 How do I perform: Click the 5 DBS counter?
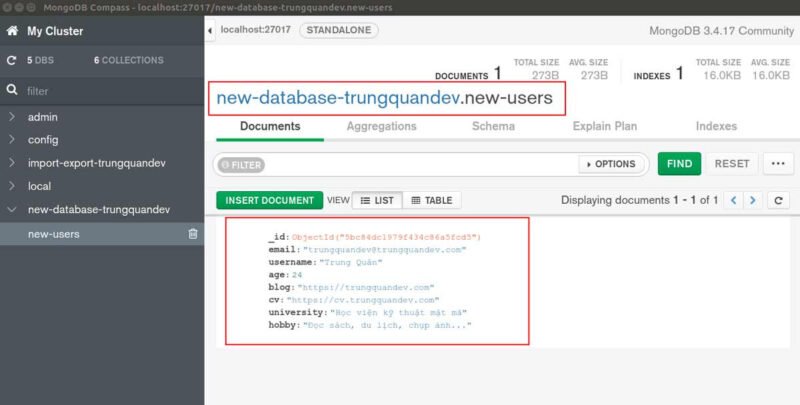click(40, 60)
